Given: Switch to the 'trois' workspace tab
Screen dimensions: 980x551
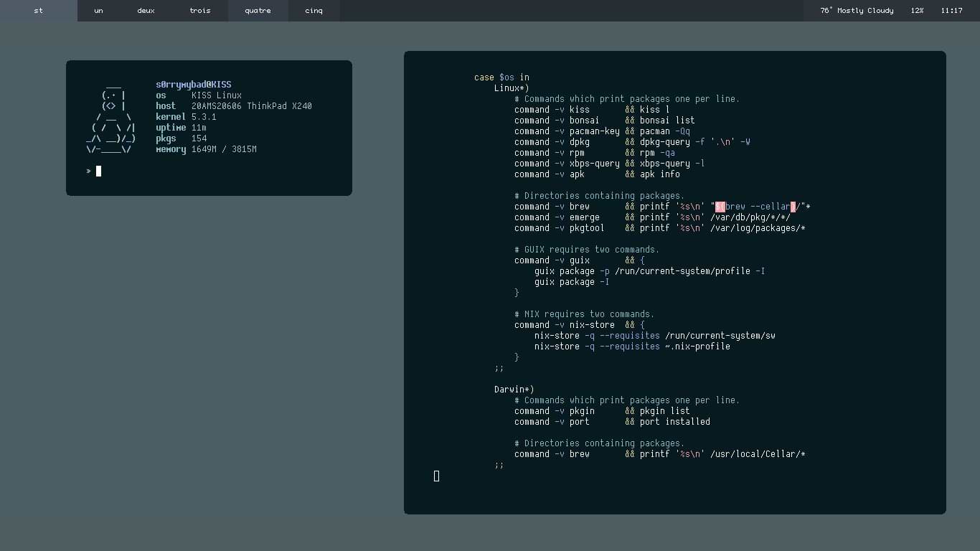Looking at the screenshot, I should pyautogui.click(x=200, y=11).
